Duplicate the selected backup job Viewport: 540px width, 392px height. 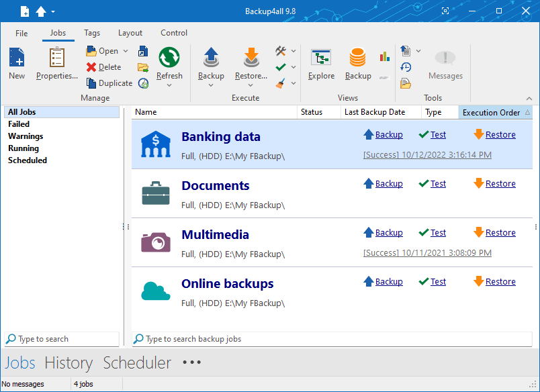click(109, 83)
